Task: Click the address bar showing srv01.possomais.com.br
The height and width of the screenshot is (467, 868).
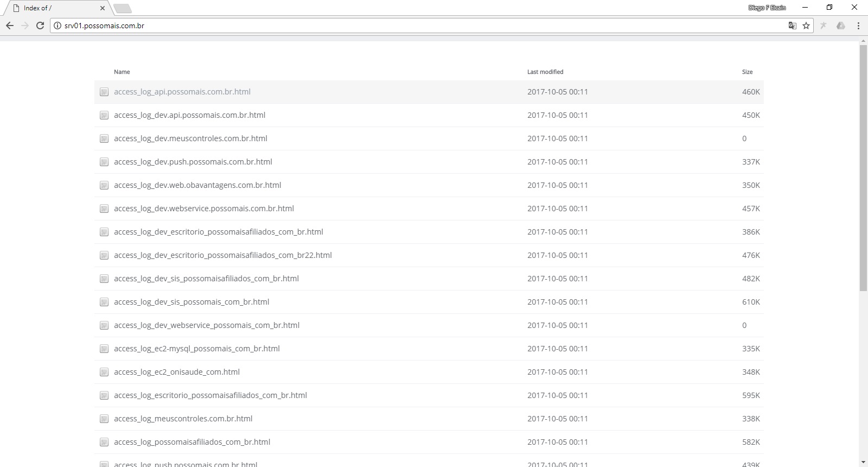Action: coord(380,26)
